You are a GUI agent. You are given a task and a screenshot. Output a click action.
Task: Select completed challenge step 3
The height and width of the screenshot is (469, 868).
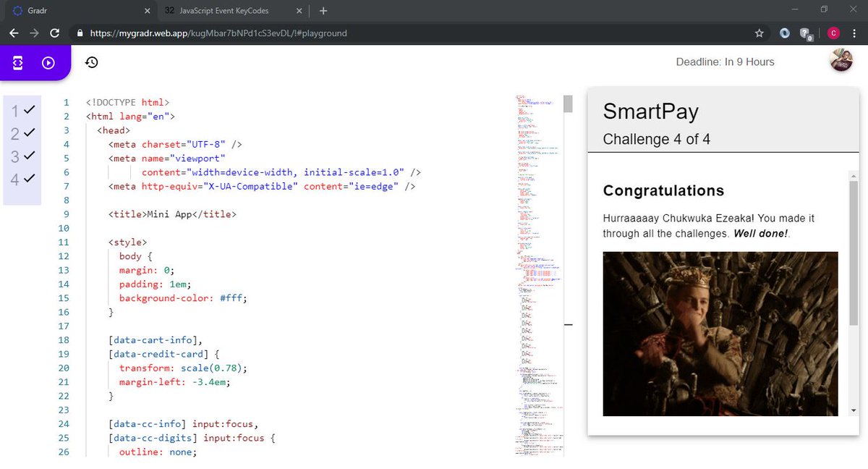22,156
